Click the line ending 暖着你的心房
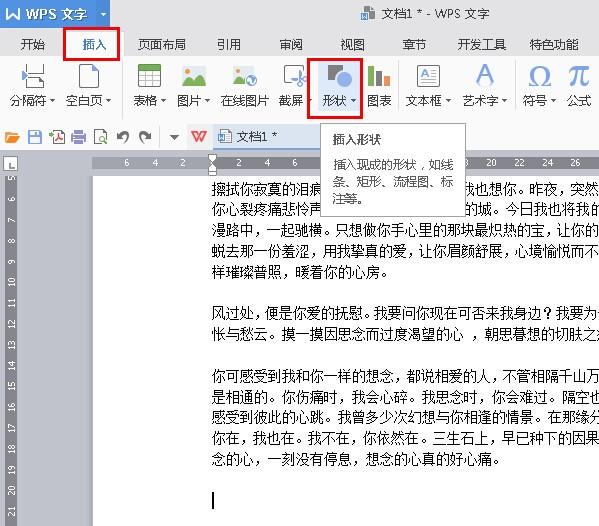 tap(300, 272)
